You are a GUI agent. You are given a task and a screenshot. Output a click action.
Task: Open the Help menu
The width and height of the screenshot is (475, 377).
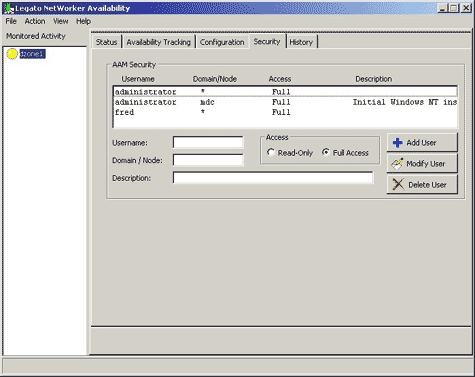click(x=83, y=21)
